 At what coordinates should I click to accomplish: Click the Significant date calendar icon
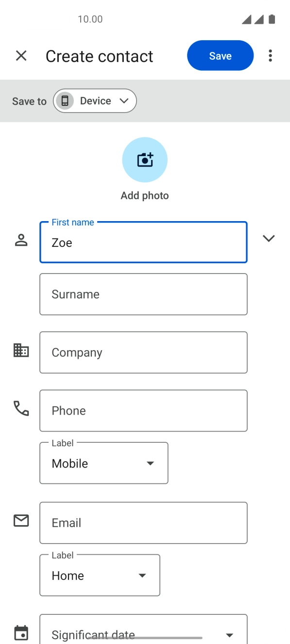21,629
